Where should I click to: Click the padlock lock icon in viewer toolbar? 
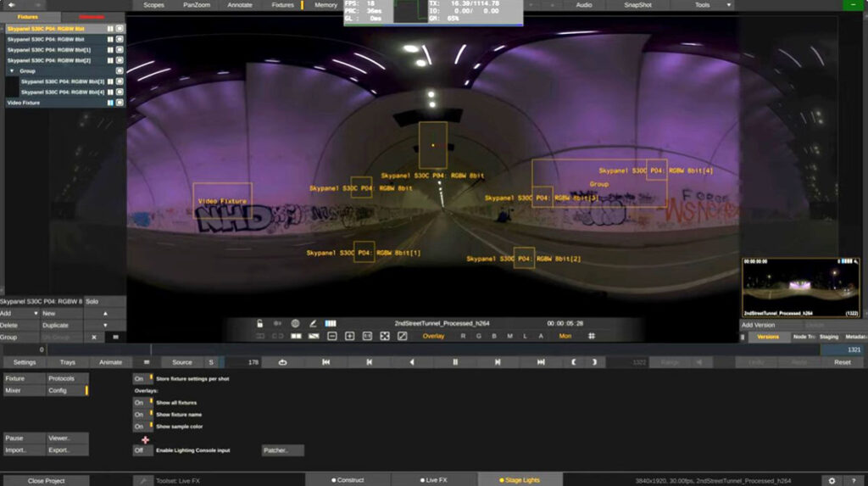(x=259, y=324)
